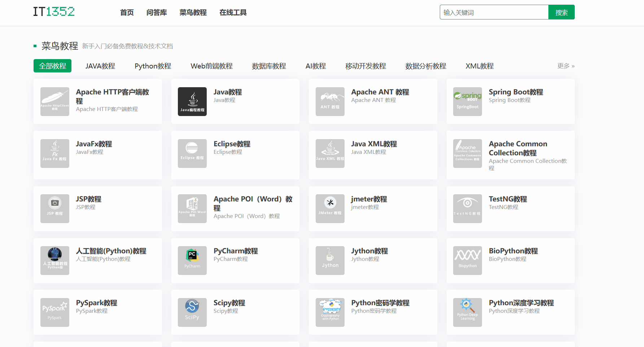Select the Apache Commons Collections icon
The image size is (644, 347).
click(468, 154)
